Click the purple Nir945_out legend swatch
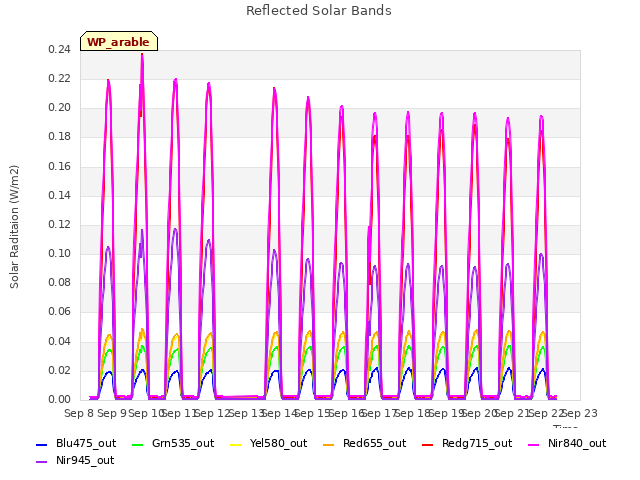Screen dimensions: 640x480 (x=42, y=462)
